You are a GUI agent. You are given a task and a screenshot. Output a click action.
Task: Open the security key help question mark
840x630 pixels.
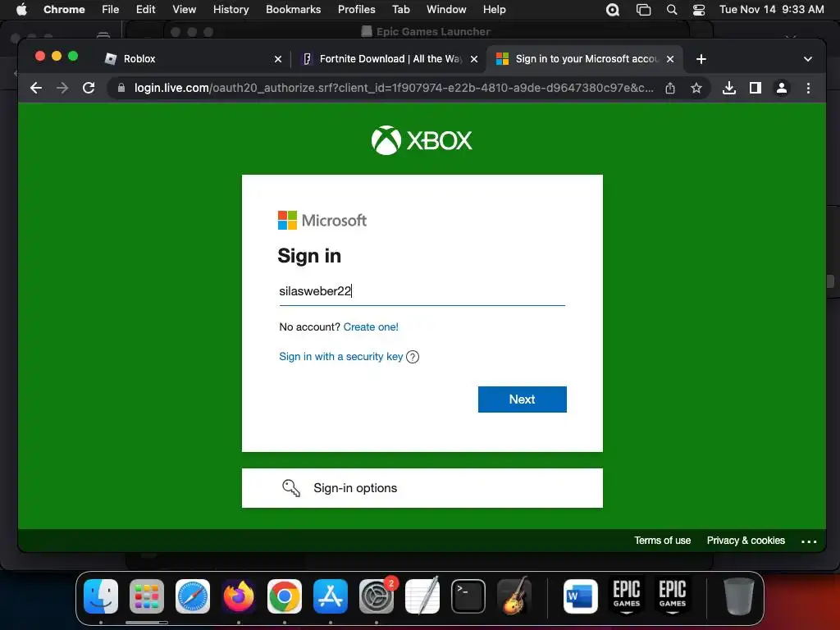pyautogui.click(x=413, y=357)
